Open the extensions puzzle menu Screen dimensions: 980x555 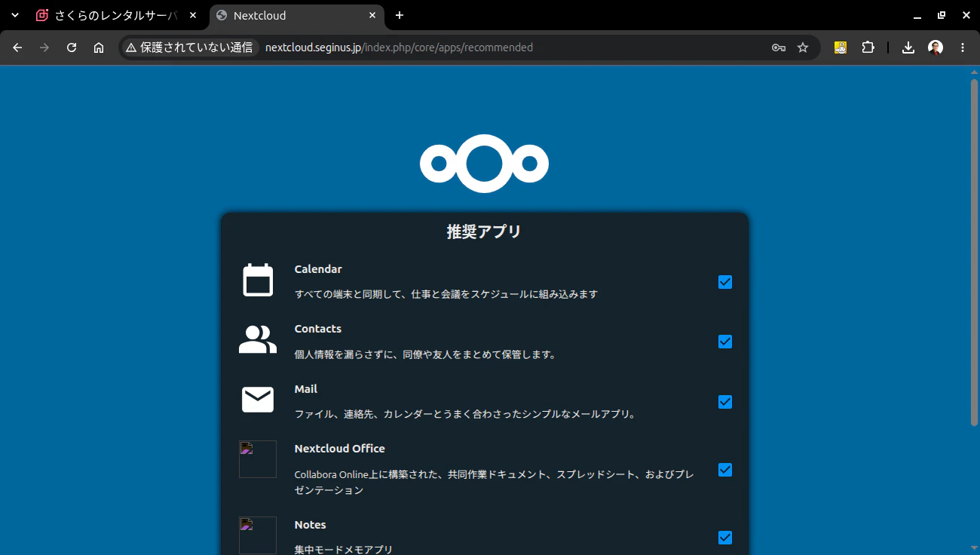tap(868, 48)
